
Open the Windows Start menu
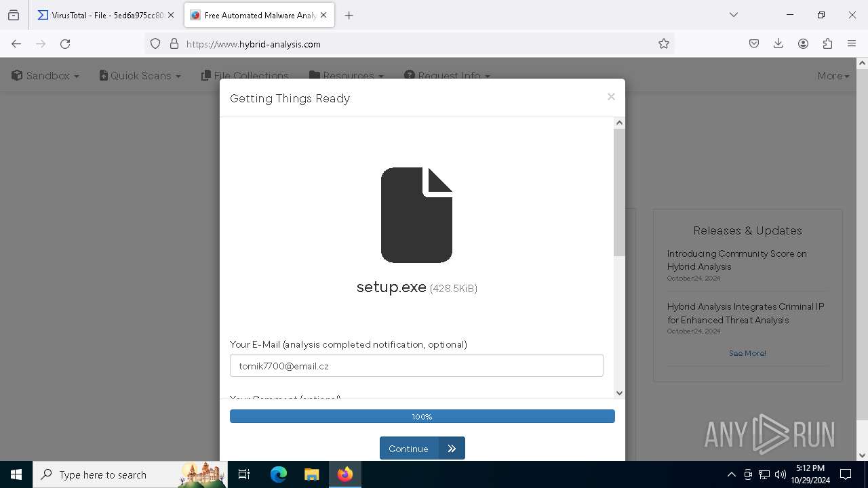(x=16, y=474)
